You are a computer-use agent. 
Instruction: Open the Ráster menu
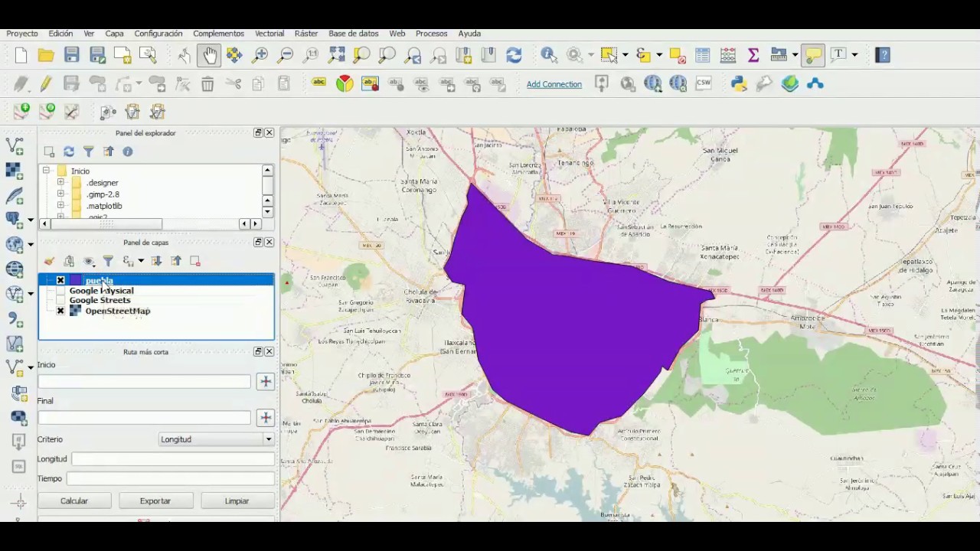(x=306, y=34)
